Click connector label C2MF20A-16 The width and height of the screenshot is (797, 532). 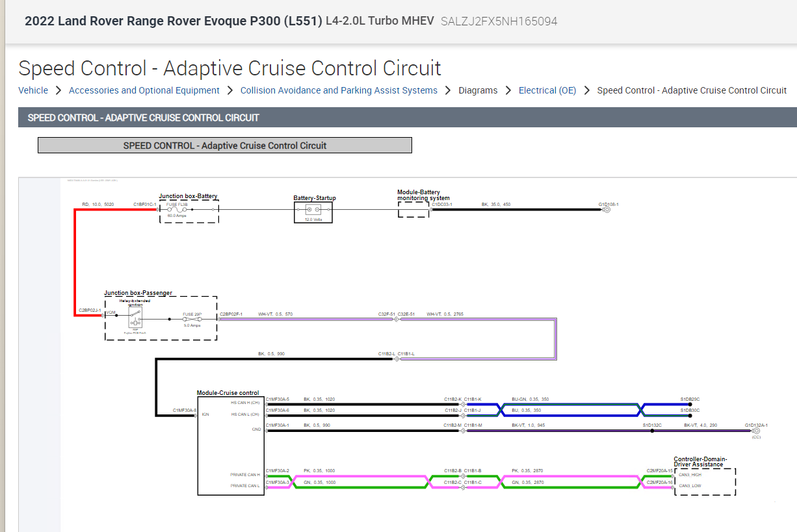coord(660,482)
